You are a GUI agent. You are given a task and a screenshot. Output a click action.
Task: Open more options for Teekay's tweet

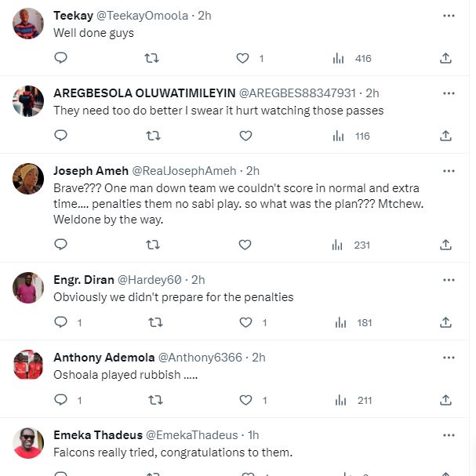(449, 16)
